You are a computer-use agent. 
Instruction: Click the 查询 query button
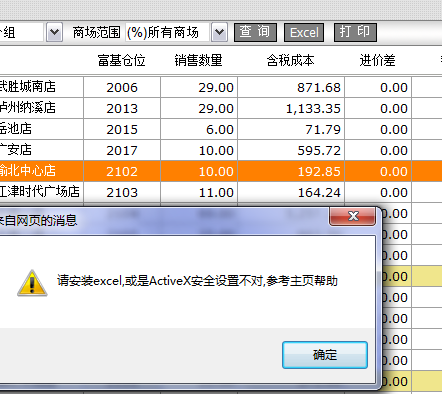pos(255,32)
